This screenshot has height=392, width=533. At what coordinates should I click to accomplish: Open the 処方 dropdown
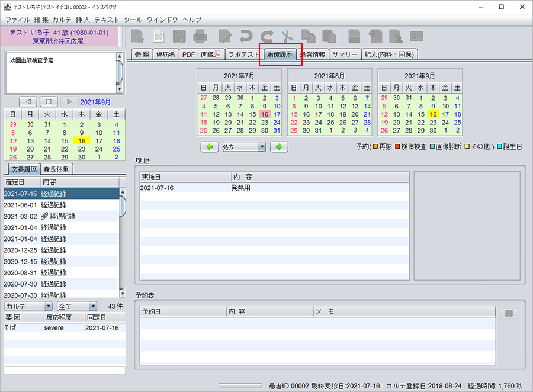[243, 147]
